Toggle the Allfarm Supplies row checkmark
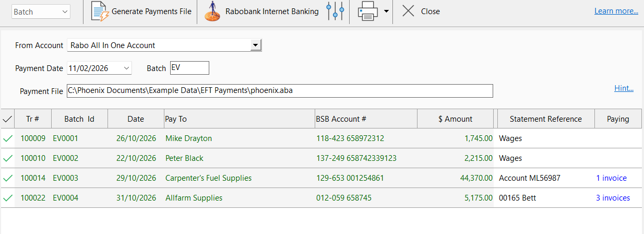644x234 pixels. pyautogui.click(x=7, y=198)
